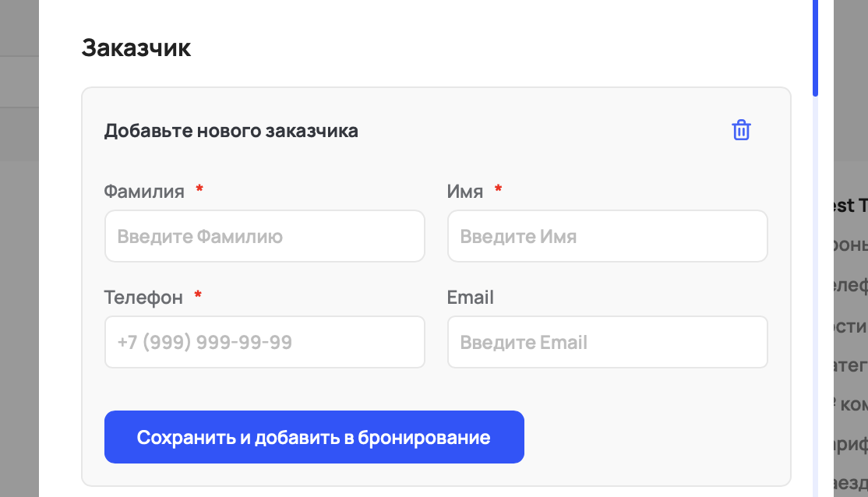Click the red asterisk beside Телефон

pyautogui.click(x=198, y=296)
